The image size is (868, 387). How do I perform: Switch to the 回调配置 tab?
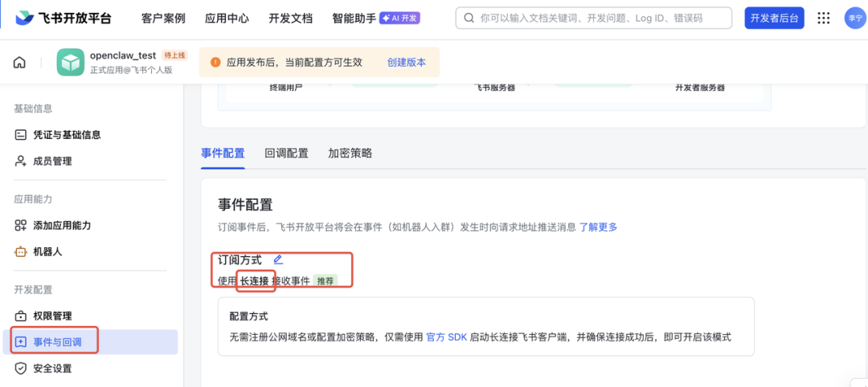(x=286, y=153)
